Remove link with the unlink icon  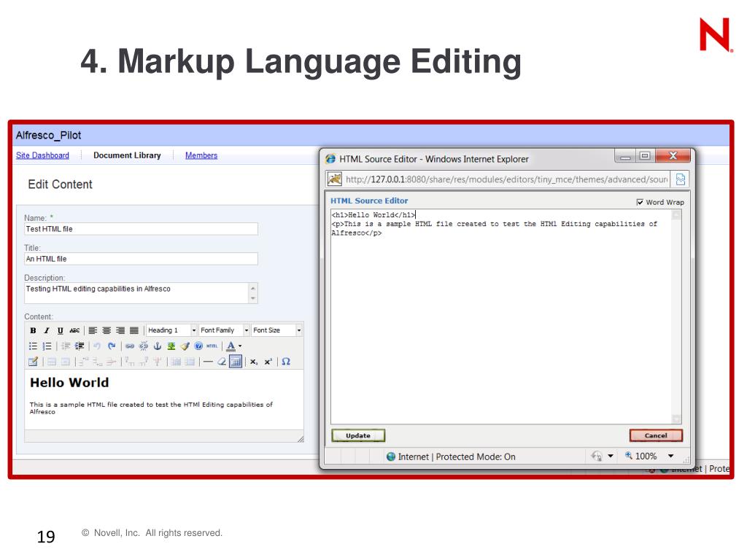pos(144,346)
